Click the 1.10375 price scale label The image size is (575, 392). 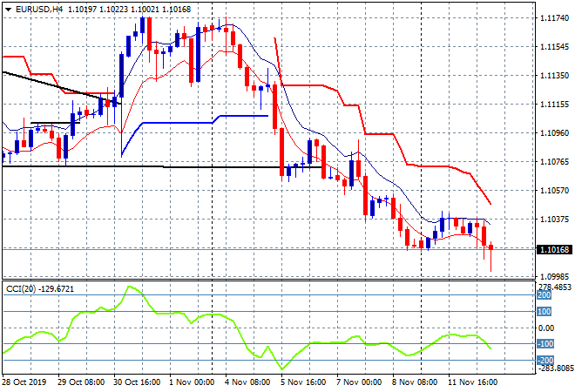coord(555,220)
